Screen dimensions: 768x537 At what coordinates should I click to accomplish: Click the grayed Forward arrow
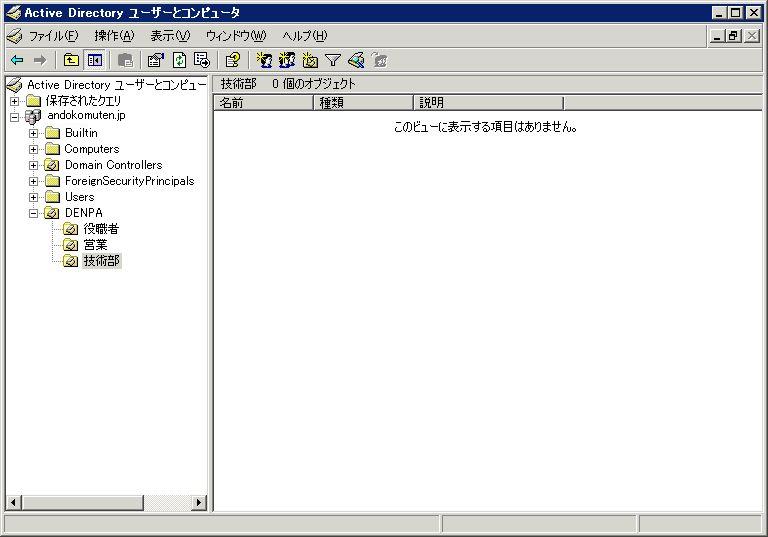tap(40, 60)
